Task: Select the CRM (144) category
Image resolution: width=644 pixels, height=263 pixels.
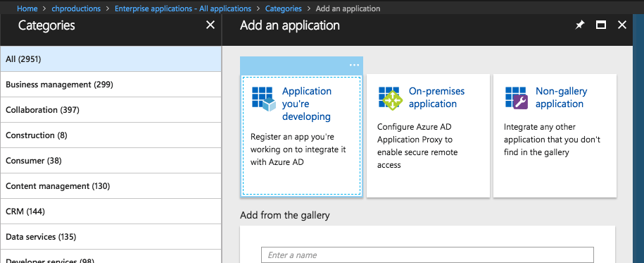Action: (x=111, y=212)
